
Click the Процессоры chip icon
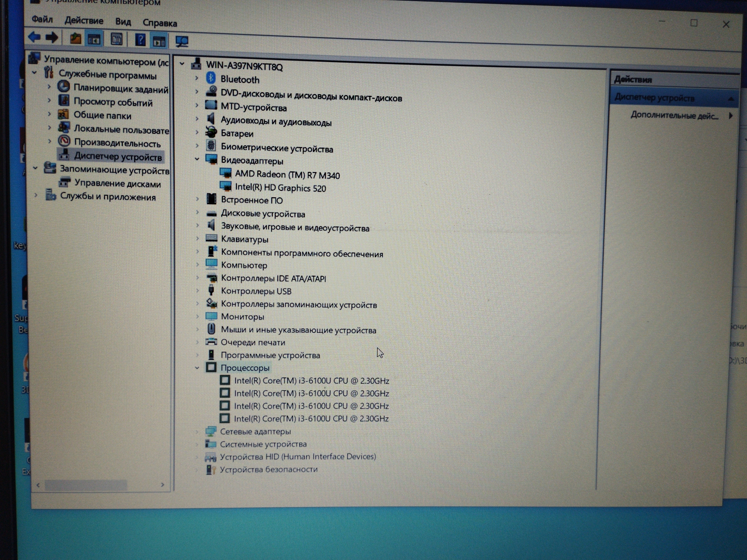[211, 367]
